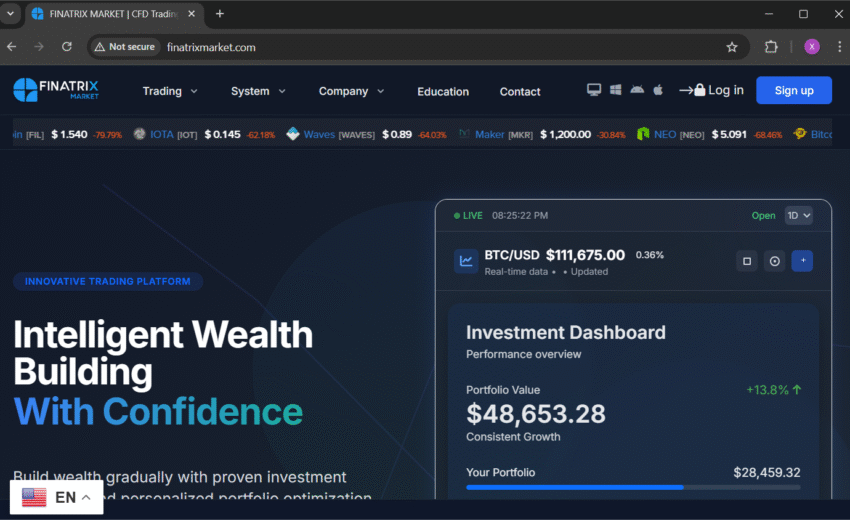Screen dimensions: 850x520
Task: Click the Maker link in ticker
Action: click(490, 134)
